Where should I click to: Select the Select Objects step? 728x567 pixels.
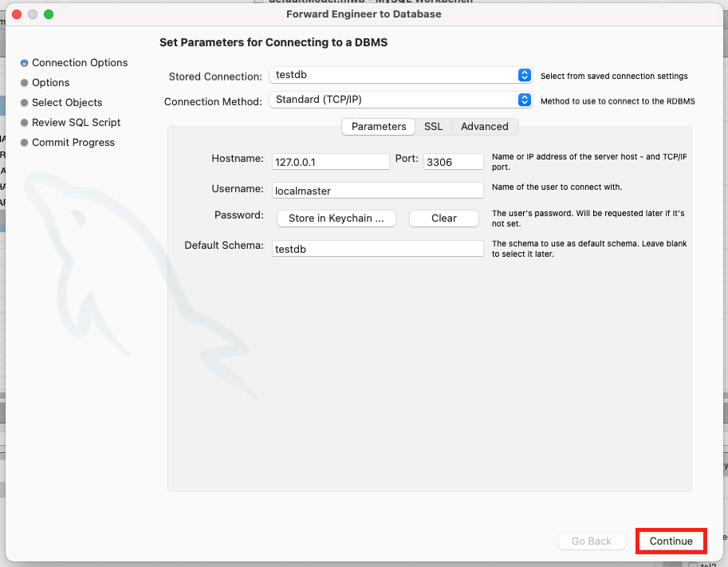coord(61,103)
